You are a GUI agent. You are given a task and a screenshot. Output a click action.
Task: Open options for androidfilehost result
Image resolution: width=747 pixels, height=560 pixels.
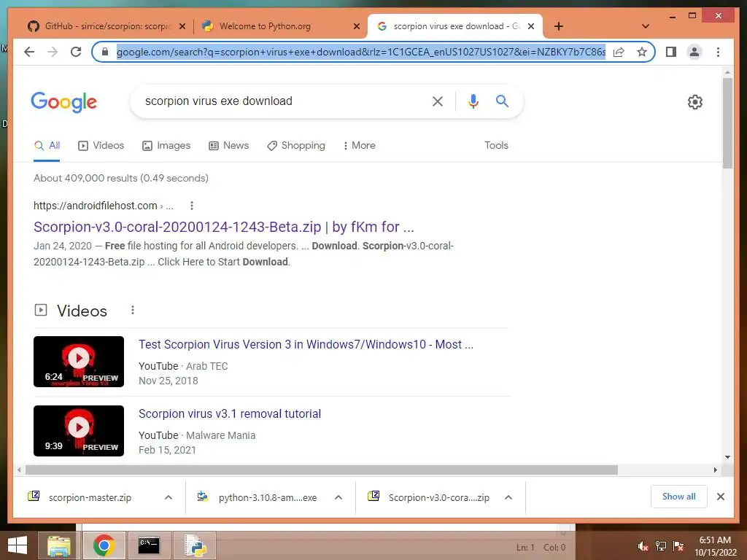(x=192, y=206)
